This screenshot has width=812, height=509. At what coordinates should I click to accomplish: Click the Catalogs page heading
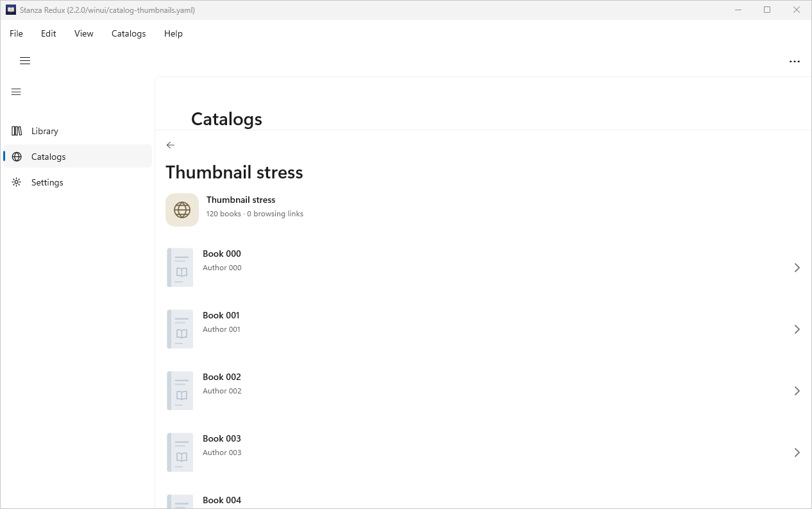pyautogui.click(x=226, y=119)
